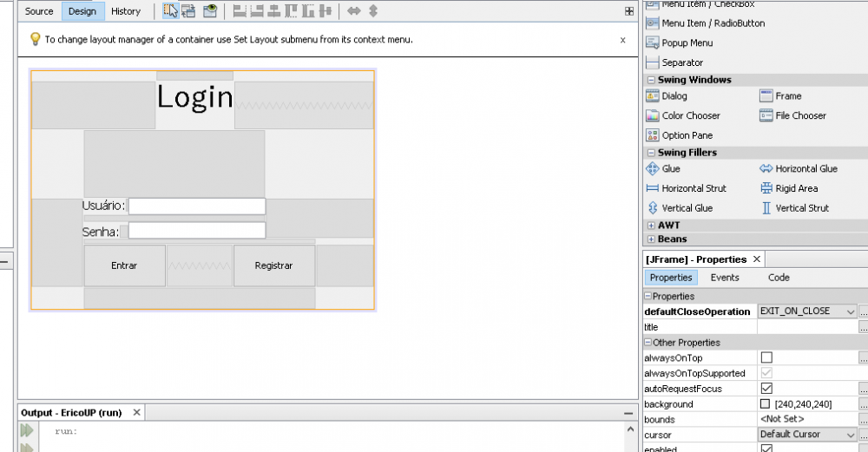
Task: Click the Preview Design icon
Action: (x=210, y=11)
